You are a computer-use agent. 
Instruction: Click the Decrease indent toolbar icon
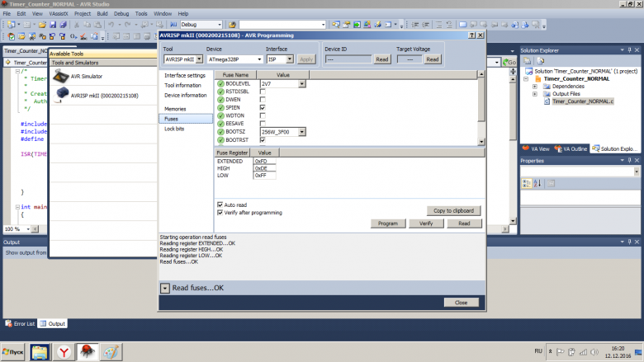point(415,25)
